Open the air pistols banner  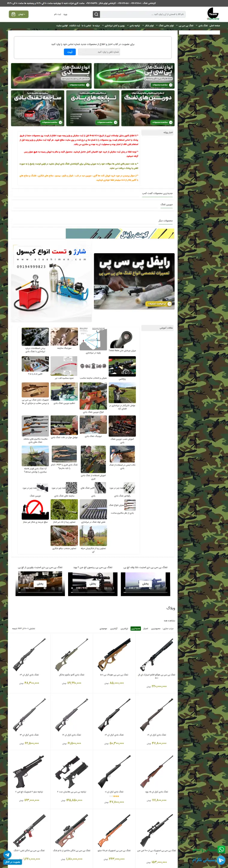coord(93,108)
